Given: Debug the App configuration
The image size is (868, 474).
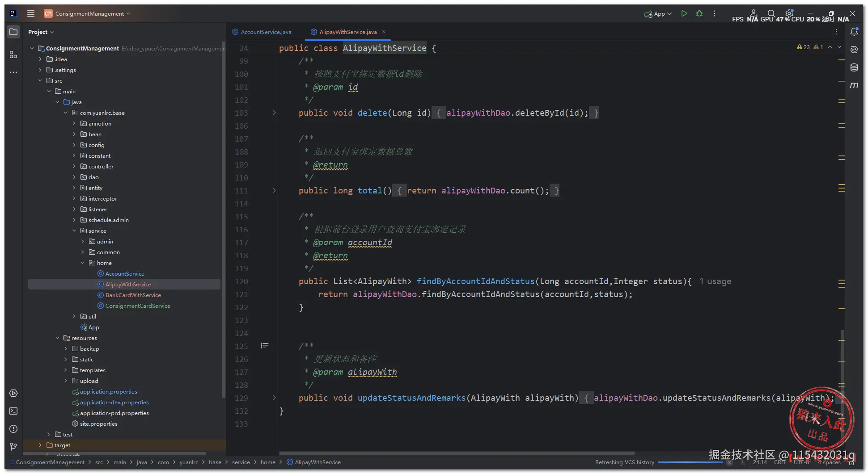Looking at the screenshot, I should pos(699,13).
